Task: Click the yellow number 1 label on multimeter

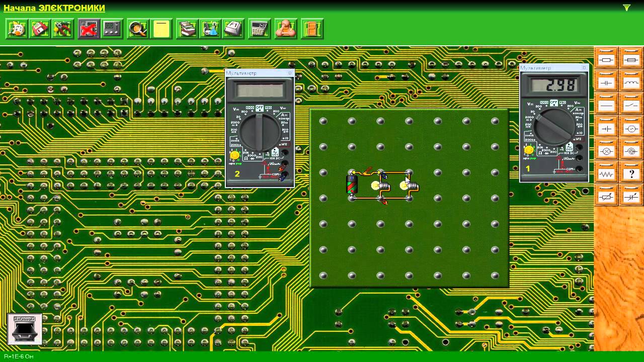Action: pos(528,168)
